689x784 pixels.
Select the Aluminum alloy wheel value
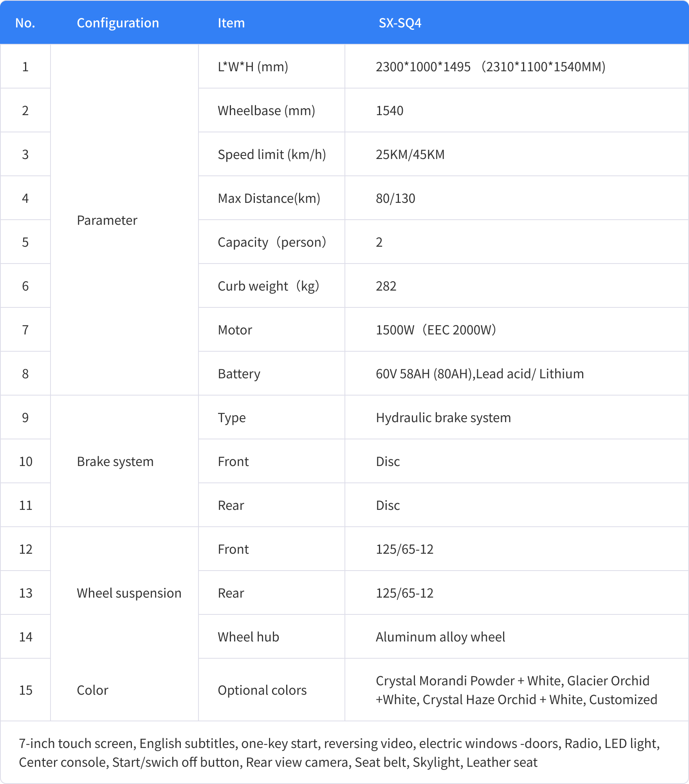click(x=440, y=637)
